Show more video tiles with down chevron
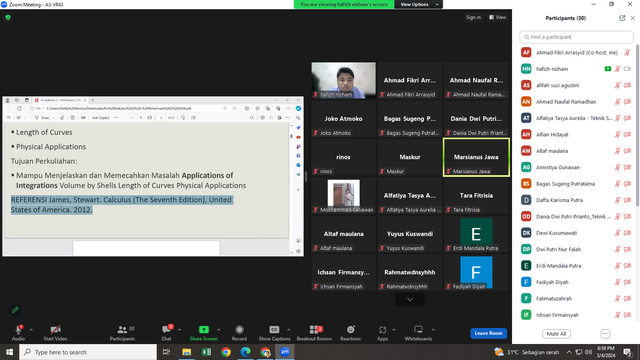This screenshot has height=360, width=640. tap(410, 300)
